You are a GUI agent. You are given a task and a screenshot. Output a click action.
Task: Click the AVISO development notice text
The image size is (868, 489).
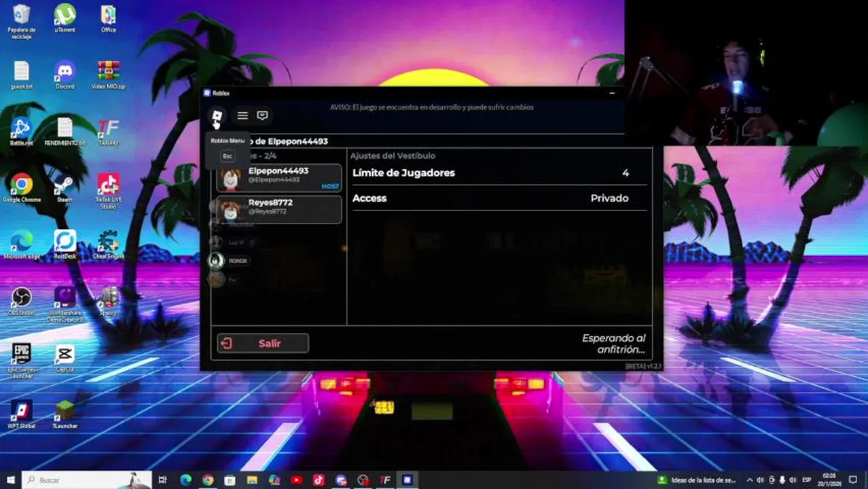(x=432, y=107)
